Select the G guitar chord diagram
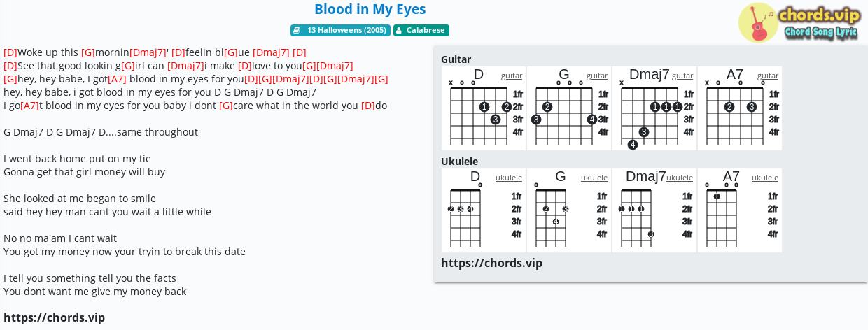Viewport: 868px width, 330px height. tap(569, 108)
